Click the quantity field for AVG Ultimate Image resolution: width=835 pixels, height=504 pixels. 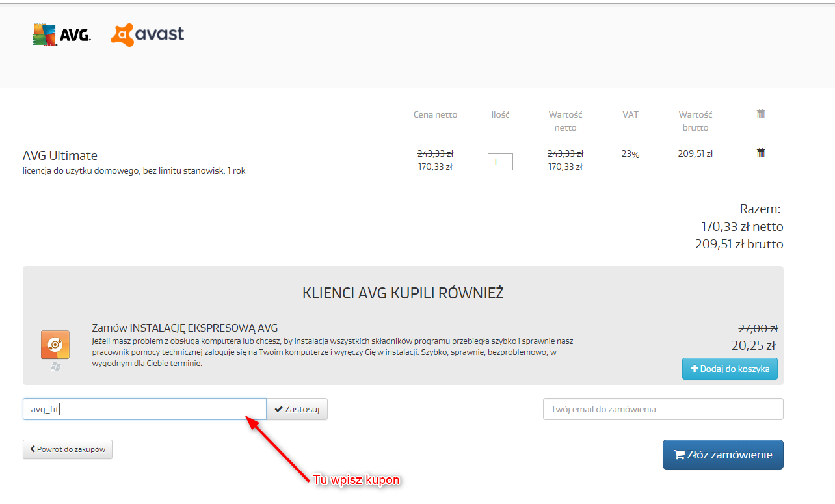(500, 162)
